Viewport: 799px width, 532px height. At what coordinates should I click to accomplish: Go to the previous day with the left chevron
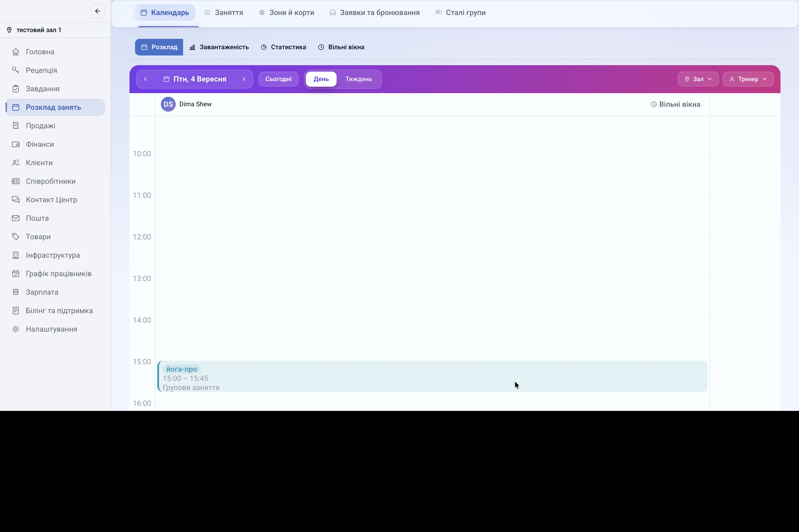click(x=145, y=79)
